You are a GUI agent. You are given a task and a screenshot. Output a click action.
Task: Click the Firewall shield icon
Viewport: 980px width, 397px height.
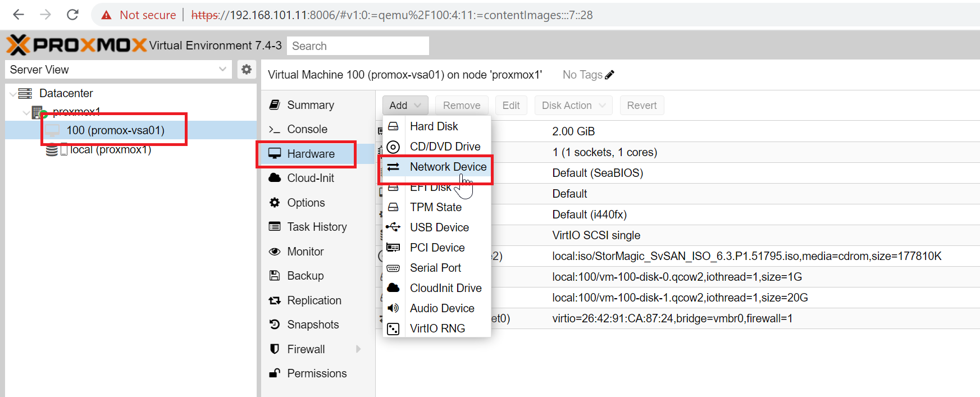(275, 349)
